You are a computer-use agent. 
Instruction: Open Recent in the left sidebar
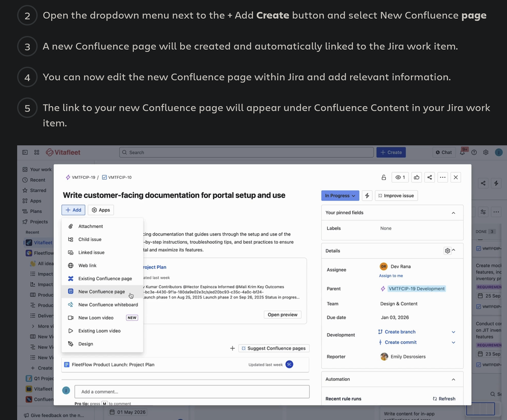34,180
